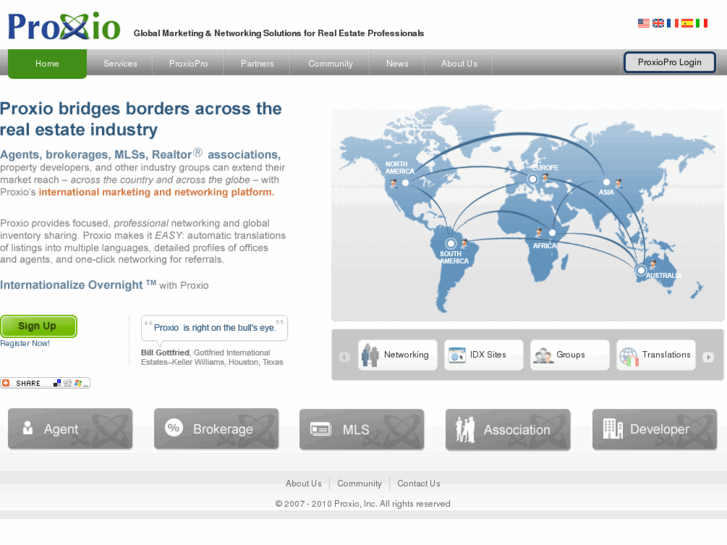This screenshot has width=727, height=545.
Task: Click the Africa map marker
Action: tap(552, 233)
